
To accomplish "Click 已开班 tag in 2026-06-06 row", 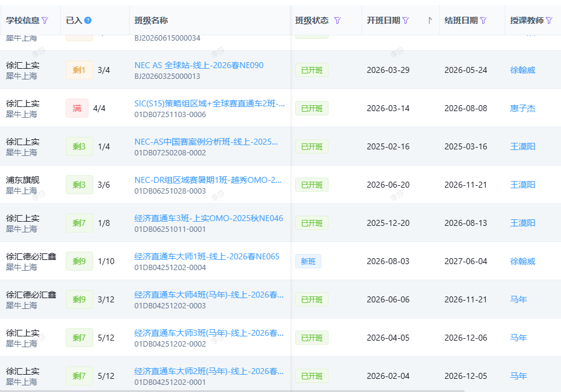I will [x=312, y=300].
